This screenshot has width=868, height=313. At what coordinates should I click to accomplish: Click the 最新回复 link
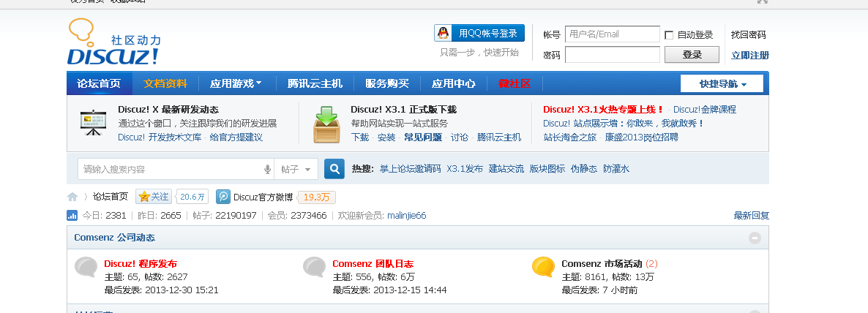751,216
